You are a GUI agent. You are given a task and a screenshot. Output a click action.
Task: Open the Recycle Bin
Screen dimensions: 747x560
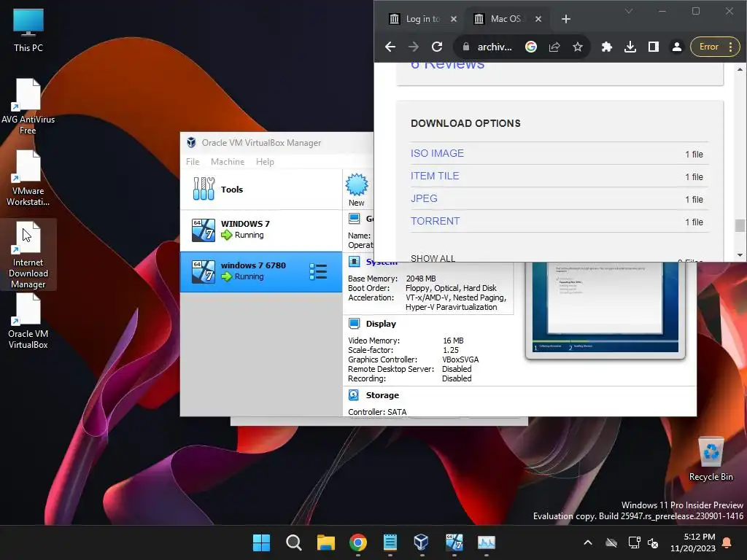coord(711,459)
